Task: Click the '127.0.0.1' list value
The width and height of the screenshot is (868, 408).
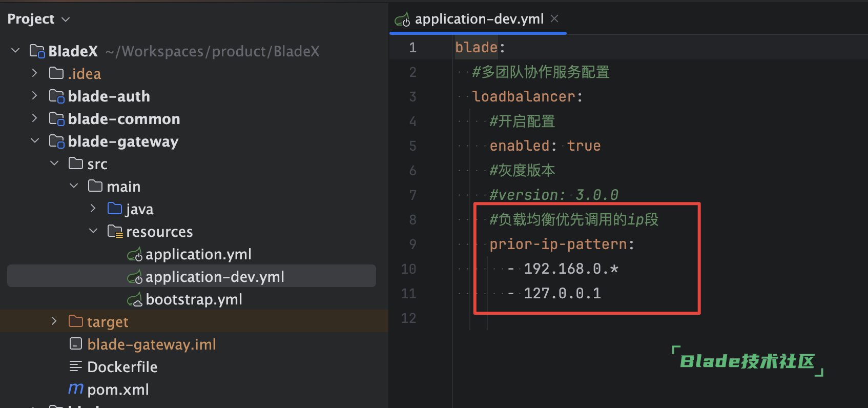Action: (x=562, y=293)
